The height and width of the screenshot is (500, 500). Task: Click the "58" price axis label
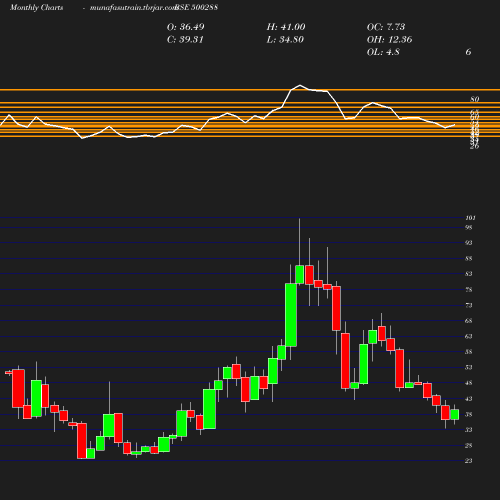click(469, 352)
